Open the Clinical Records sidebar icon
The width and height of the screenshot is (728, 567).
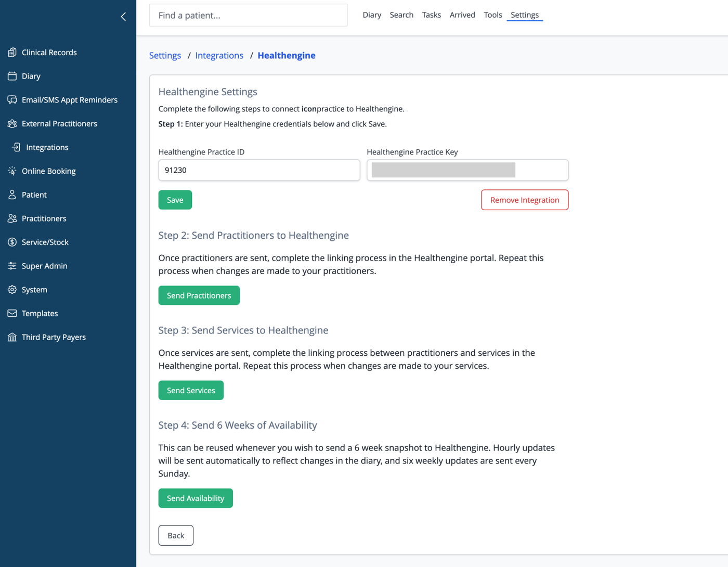pyautogui.click(x=12, y=52)
